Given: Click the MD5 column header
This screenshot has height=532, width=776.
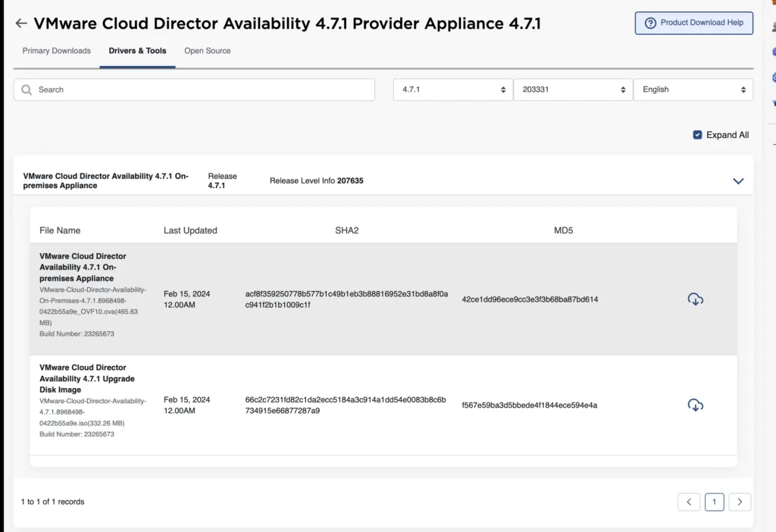Looking at the screenshot, I should (563, 230).
